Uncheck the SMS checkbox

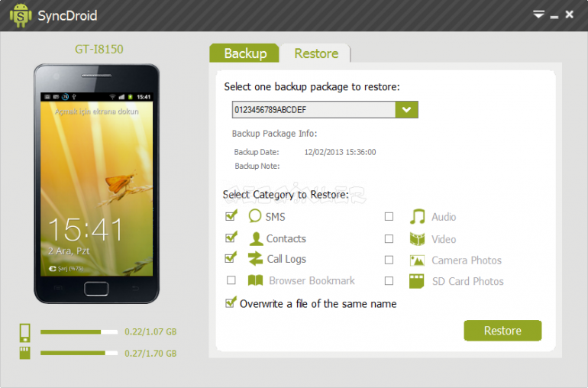point(231,215)
